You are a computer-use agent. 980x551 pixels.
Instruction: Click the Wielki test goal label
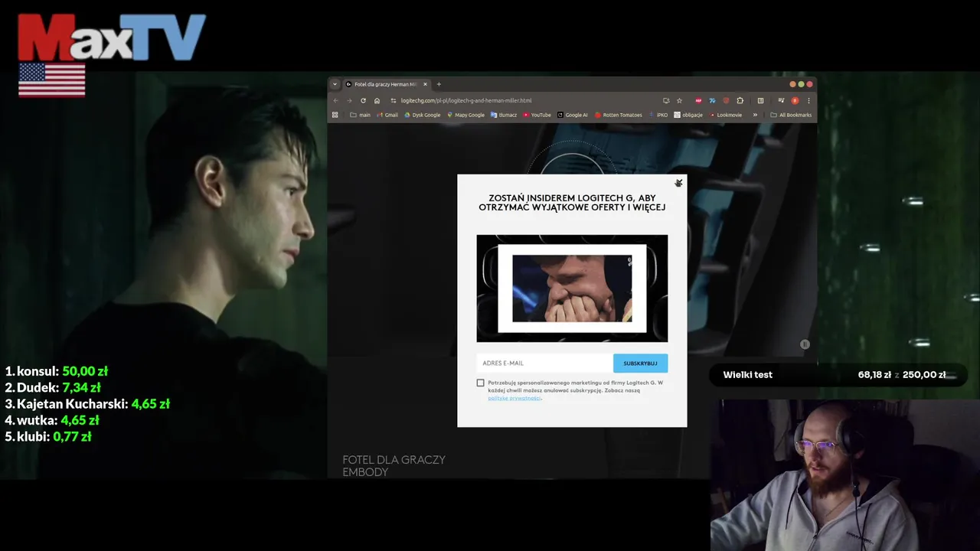(748, 375)
